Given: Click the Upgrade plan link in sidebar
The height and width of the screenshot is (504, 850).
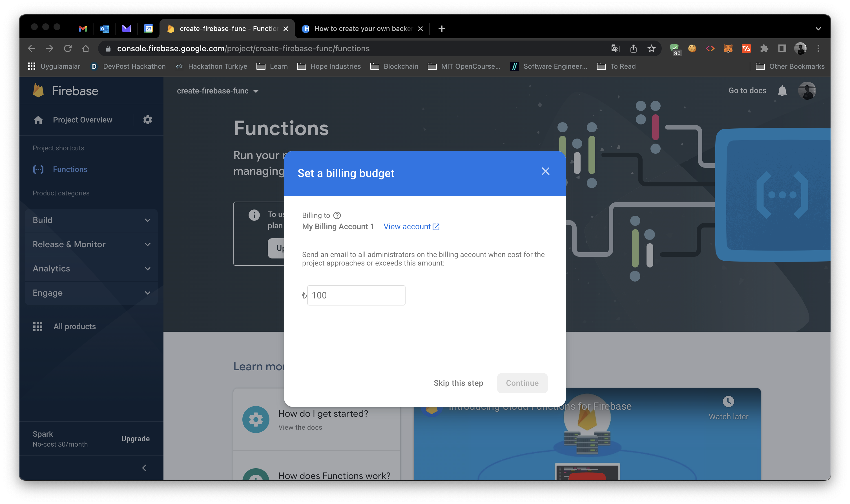Looking at the screenshot, I should pos(135,439).
